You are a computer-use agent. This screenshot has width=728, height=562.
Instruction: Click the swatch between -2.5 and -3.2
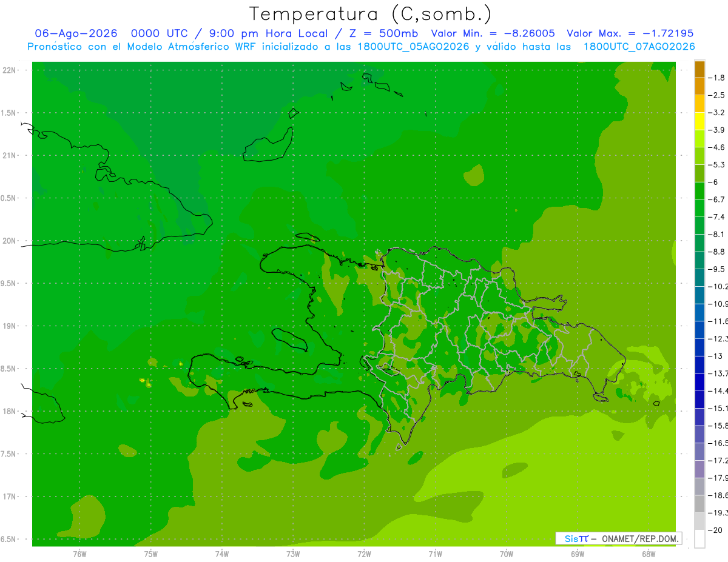(699, 104)
